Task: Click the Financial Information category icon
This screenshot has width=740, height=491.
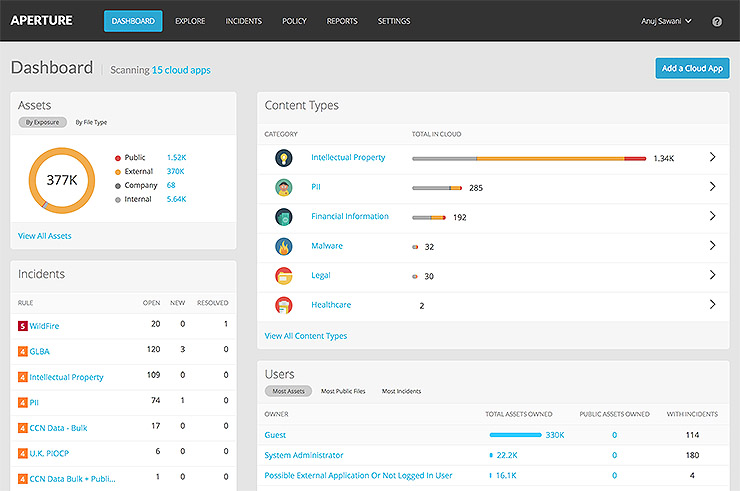Action: pyautogui.click(x=284, y=217)
